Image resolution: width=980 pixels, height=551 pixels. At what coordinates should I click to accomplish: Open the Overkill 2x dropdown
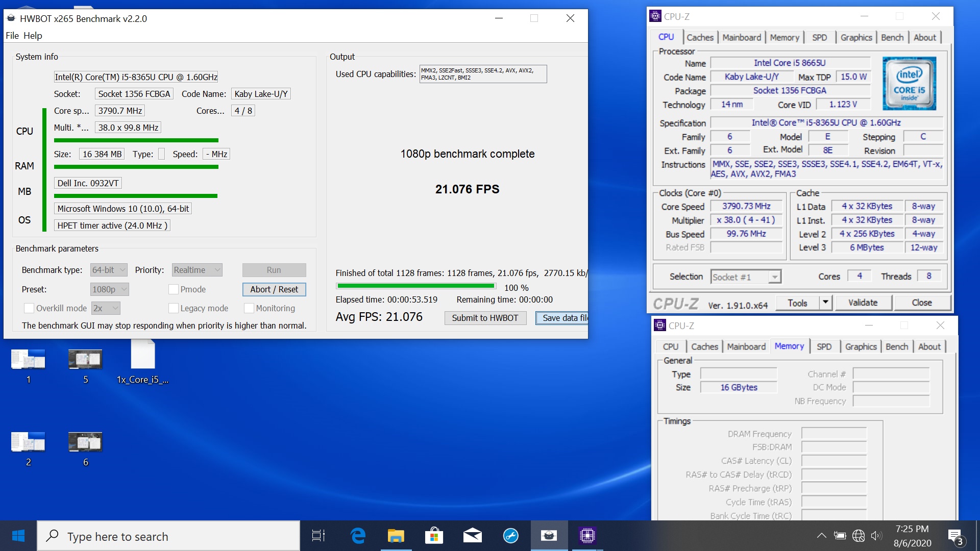pyautogui.click(x=106, y=308)
